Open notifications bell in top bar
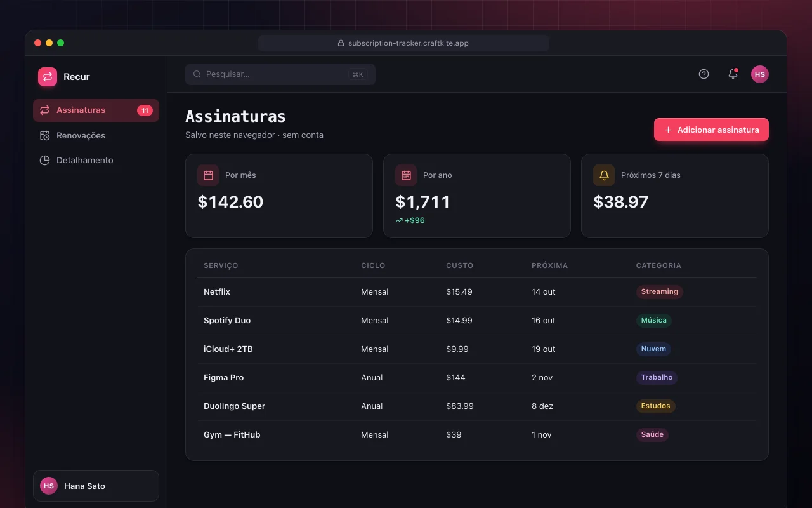The width and height of the screenshot is (812, 508). (733, 74)
